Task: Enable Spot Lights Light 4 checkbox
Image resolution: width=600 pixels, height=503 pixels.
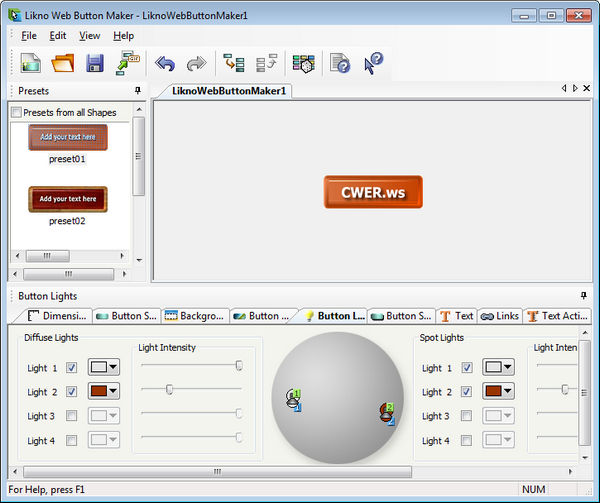Action: pyautogui.click(x=466, y=441)
